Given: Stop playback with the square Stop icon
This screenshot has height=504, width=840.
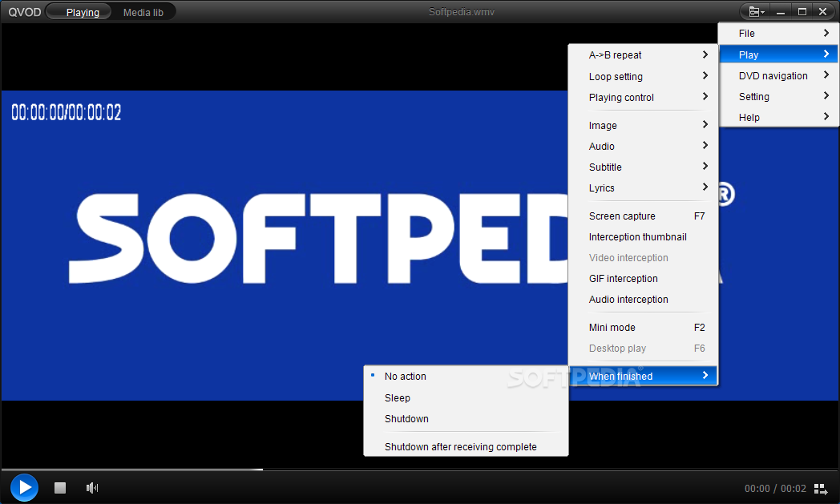Looking at the screenshot, I should [60, 488].
